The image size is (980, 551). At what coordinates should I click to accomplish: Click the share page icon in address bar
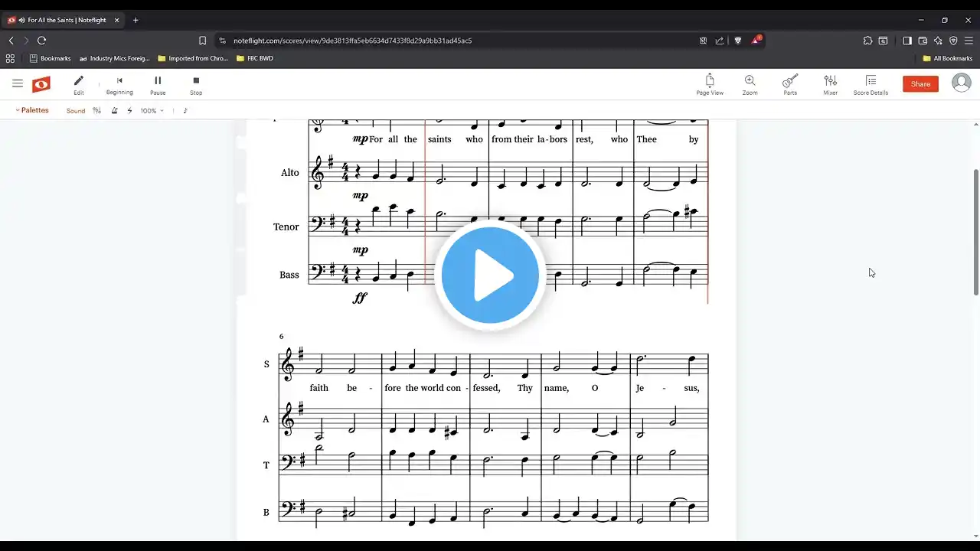pyautogui.click(x=720, y=41)
